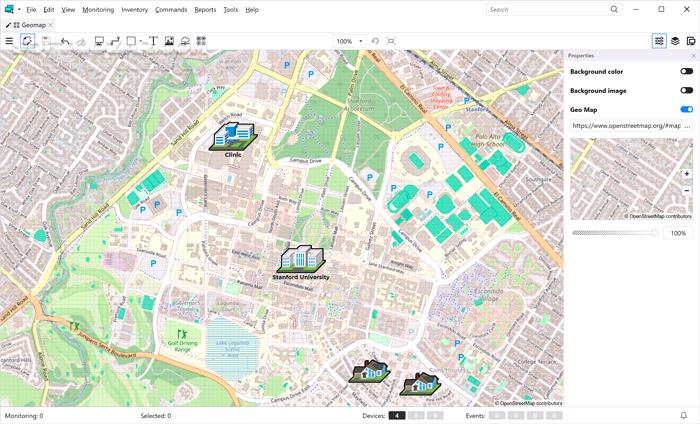
Task: Select the Text tool
Action: coord(153,41)
